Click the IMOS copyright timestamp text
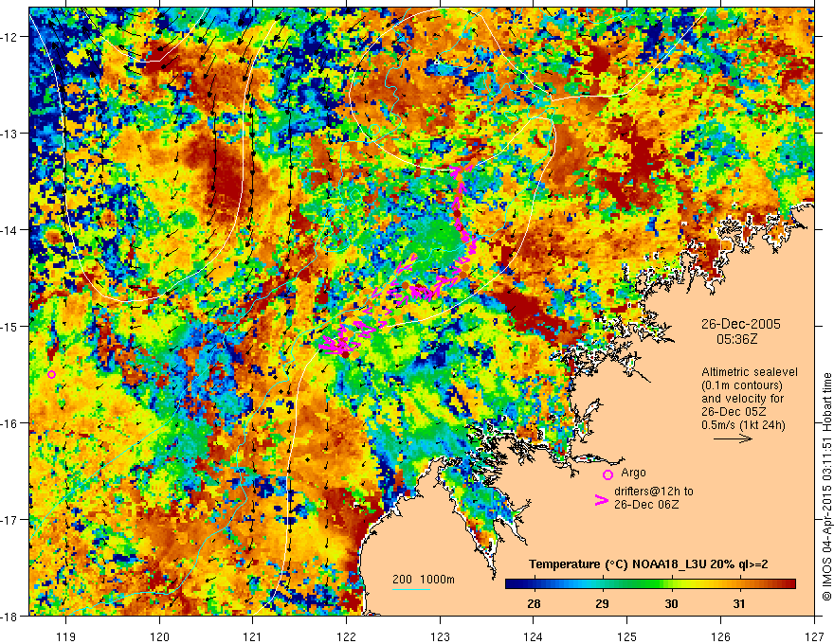Viewport: 834px width, 644px height. click(x=826, y=489)
